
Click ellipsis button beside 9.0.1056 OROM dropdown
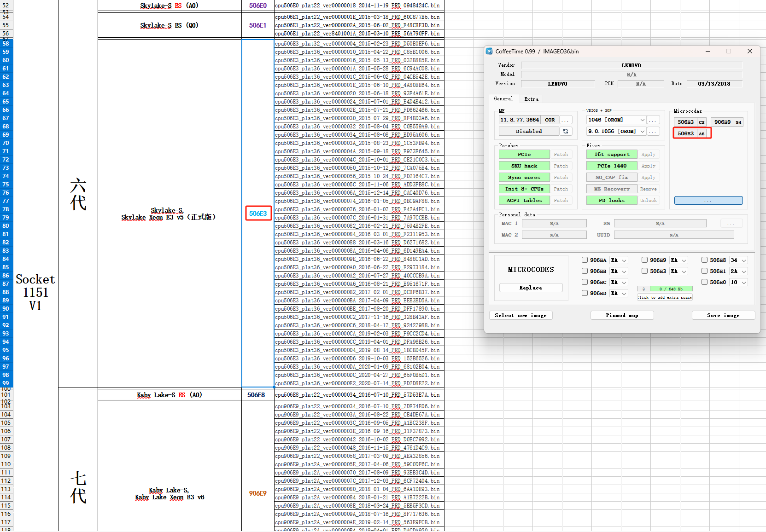click(653, 131)
